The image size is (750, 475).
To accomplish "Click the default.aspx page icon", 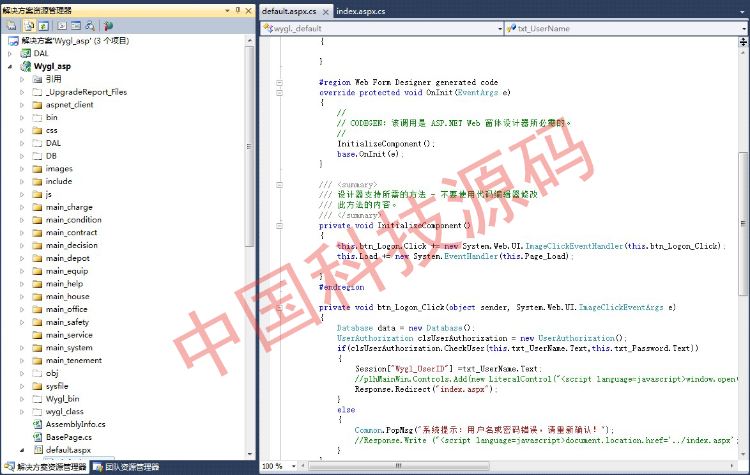I will [x=38, y=450].
